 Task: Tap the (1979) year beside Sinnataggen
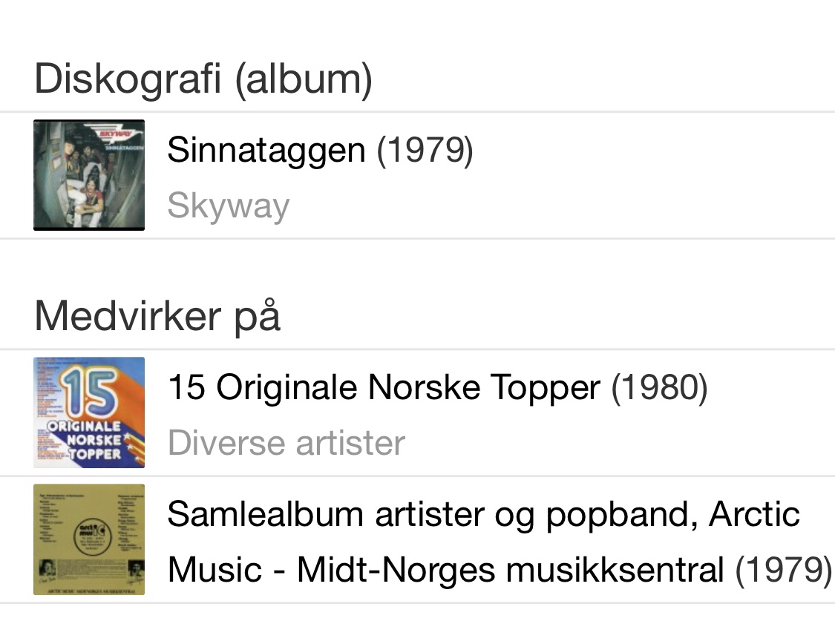[425, 151]
